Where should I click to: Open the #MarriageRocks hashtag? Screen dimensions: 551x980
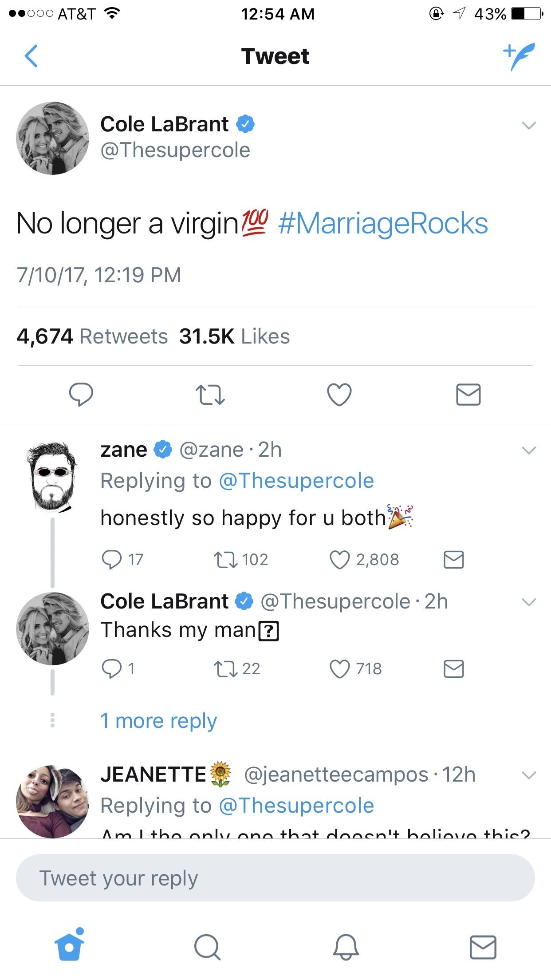[x=383, y=223]
